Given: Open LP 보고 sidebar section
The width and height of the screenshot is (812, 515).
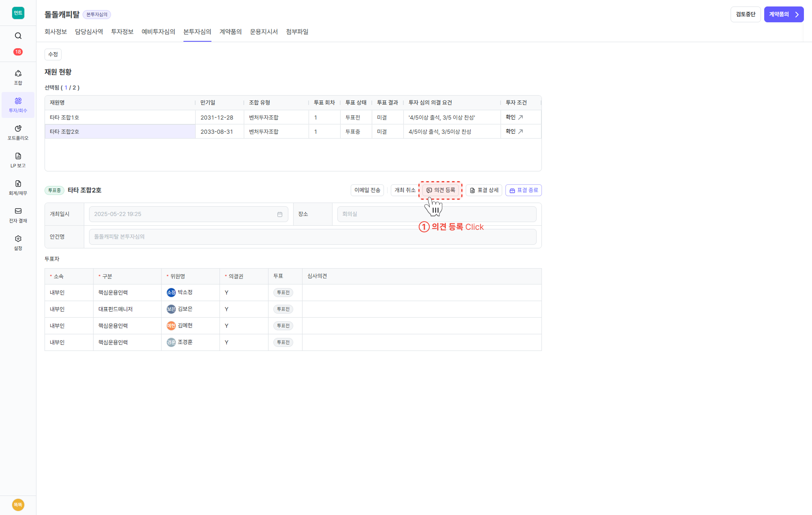Looking at the screenshot, I should point(18,160).
